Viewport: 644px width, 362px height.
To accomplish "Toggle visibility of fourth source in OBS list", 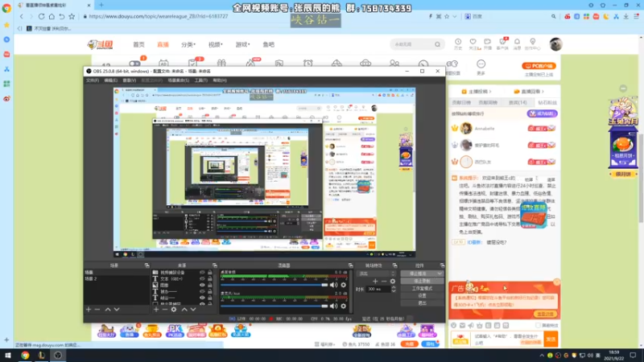I will (202, 291).
